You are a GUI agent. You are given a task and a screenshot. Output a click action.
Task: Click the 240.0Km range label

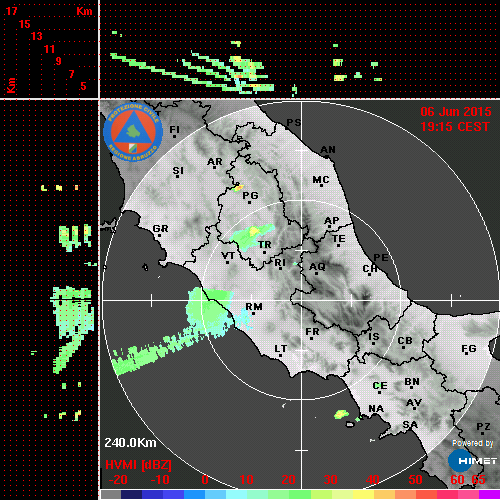click(x=130, y=443)
